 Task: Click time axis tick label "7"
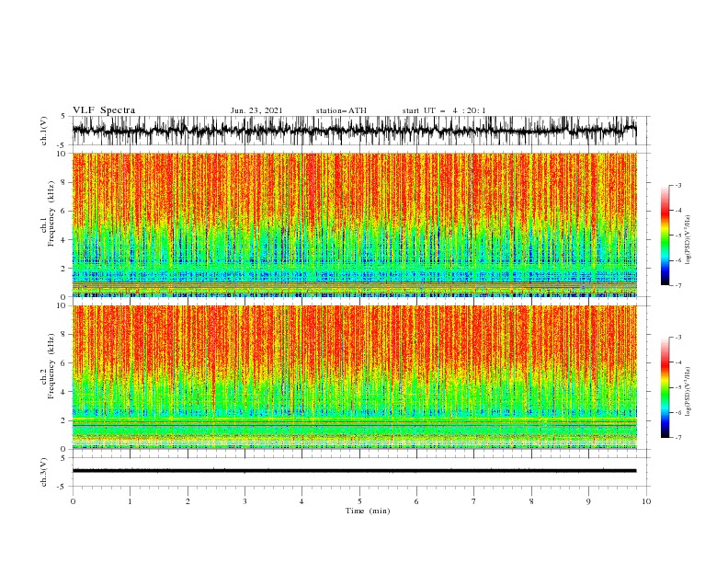[x=474, y=501]
